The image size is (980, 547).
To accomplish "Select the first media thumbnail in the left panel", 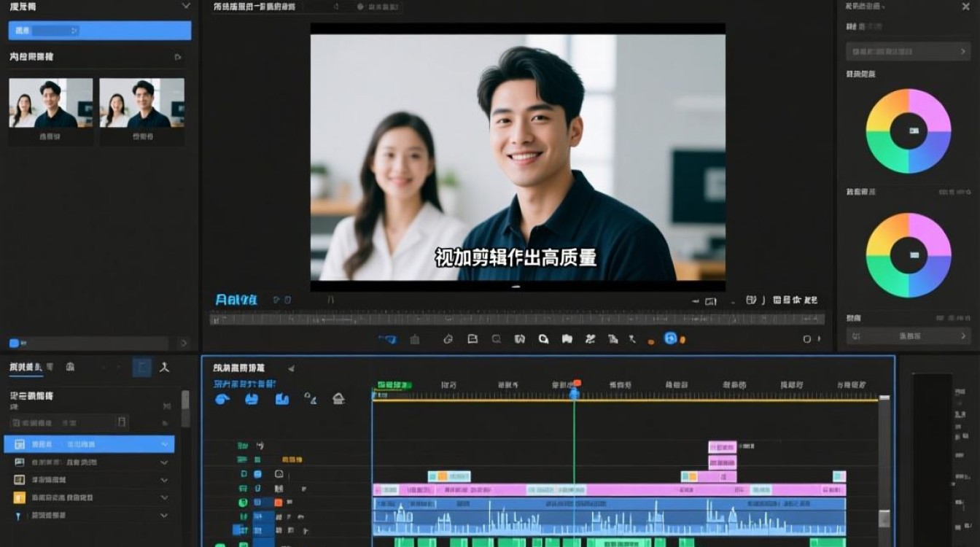I will (x=50, y=103).
